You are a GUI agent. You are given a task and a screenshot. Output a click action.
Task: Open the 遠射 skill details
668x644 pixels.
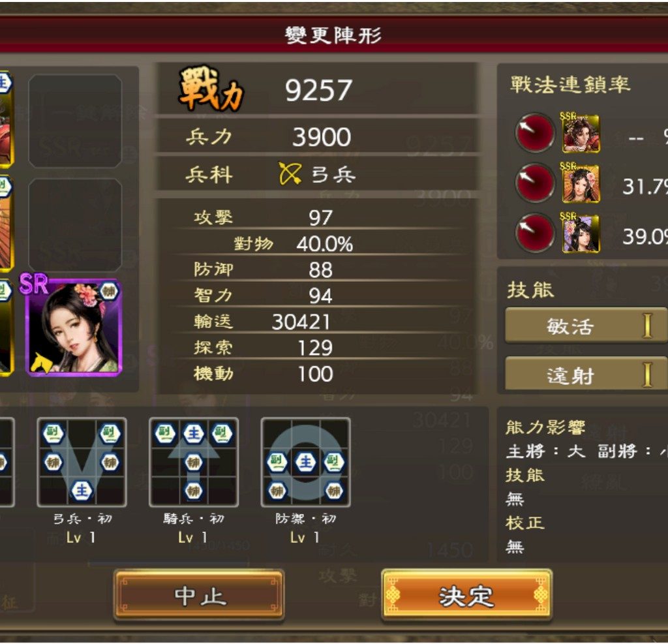pyautogui.click(x=586, y=374)
